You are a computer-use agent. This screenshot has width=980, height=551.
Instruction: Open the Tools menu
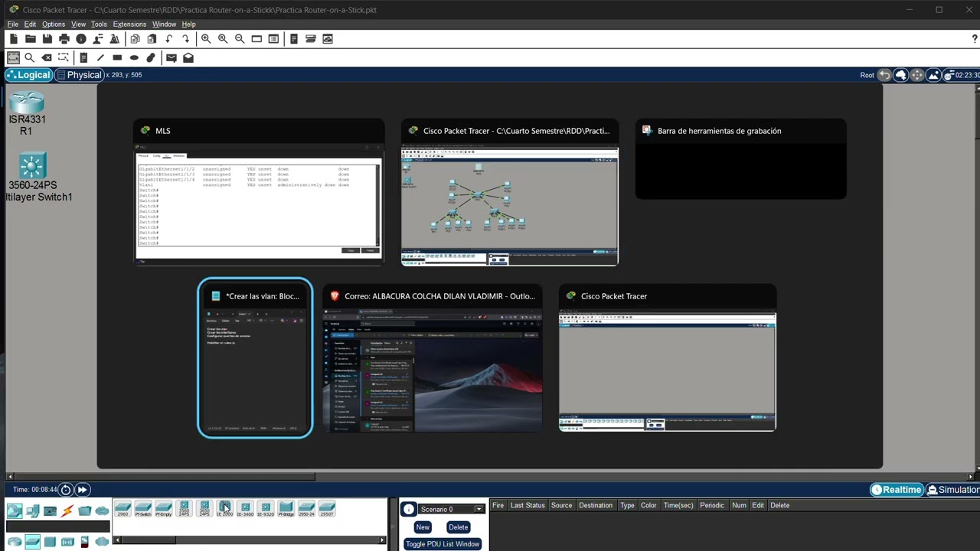[x=99, y=24]
